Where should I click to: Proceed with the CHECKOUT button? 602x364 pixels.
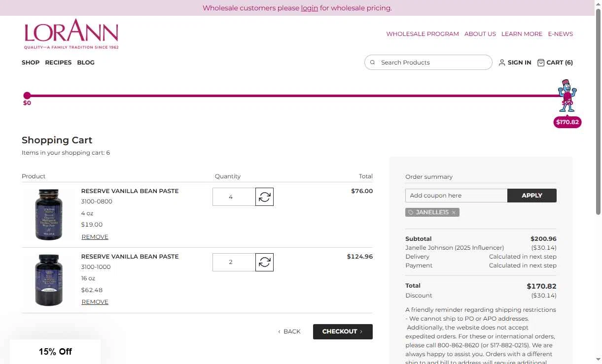[343, 331]
